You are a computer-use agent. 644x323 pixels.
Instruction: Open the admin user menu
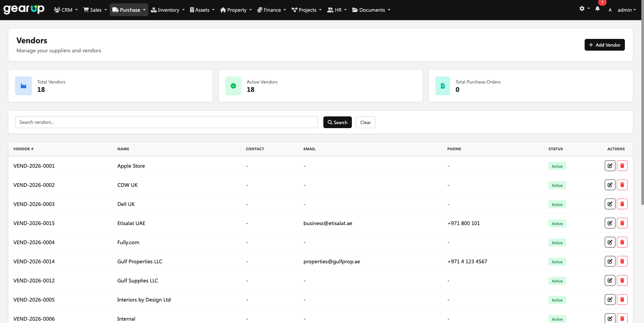[627, 10]
